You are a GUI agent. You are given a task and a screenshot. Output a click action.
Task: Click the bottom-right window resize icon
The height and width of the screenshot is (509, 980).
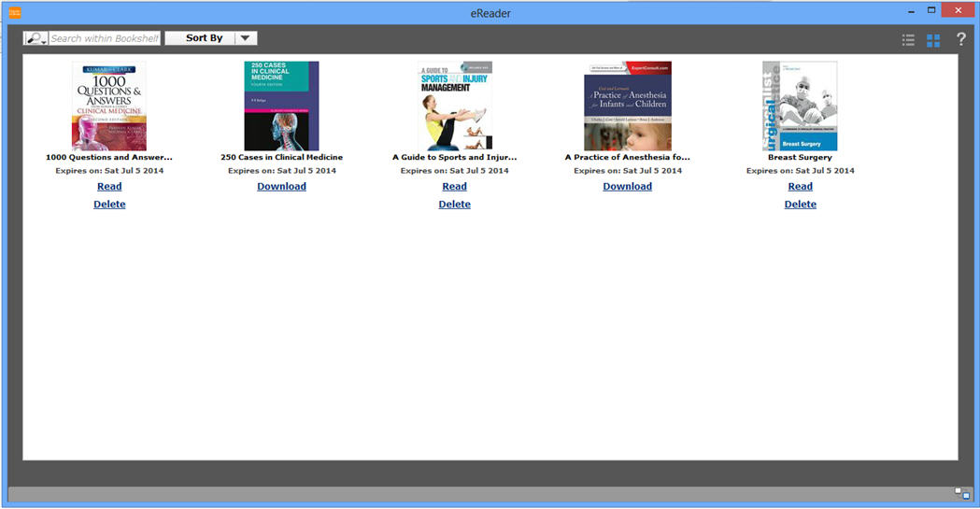[x=961, y=493]
